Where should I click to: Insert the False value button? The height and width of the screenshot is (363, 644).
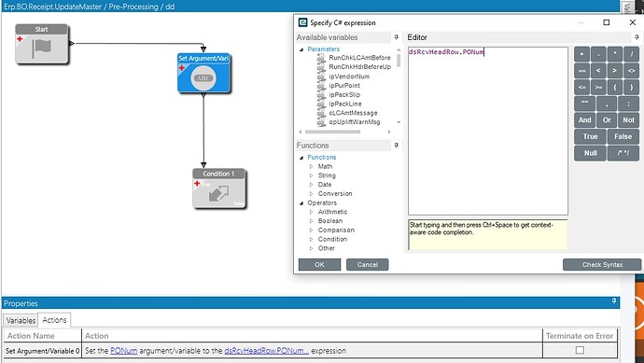coord(623,136)
